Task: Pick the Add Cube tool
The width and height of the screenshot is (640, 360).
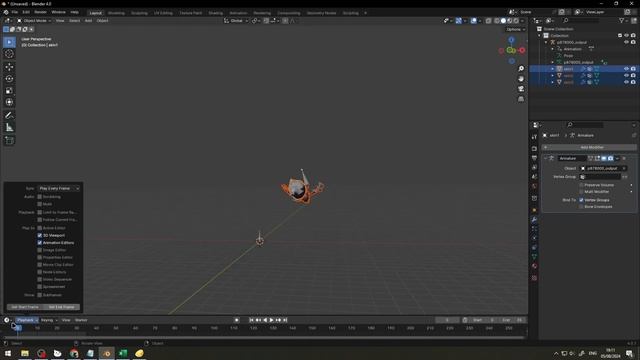Action: pos(9,140)
